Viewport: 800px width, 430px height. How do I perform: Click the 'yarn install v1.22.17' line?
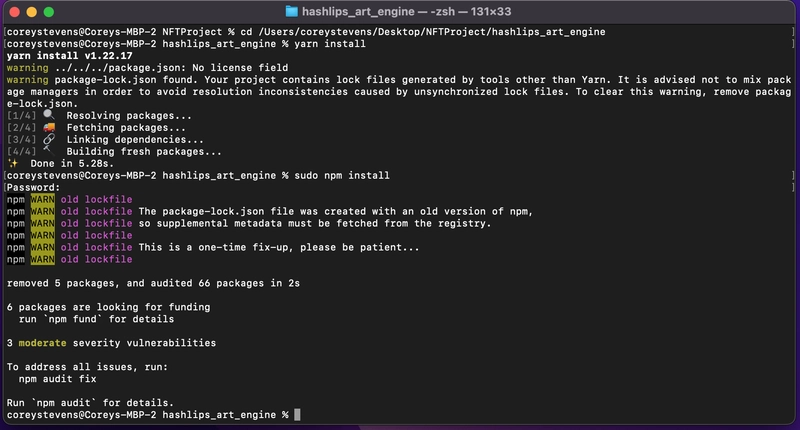click(x=69, y=56)
